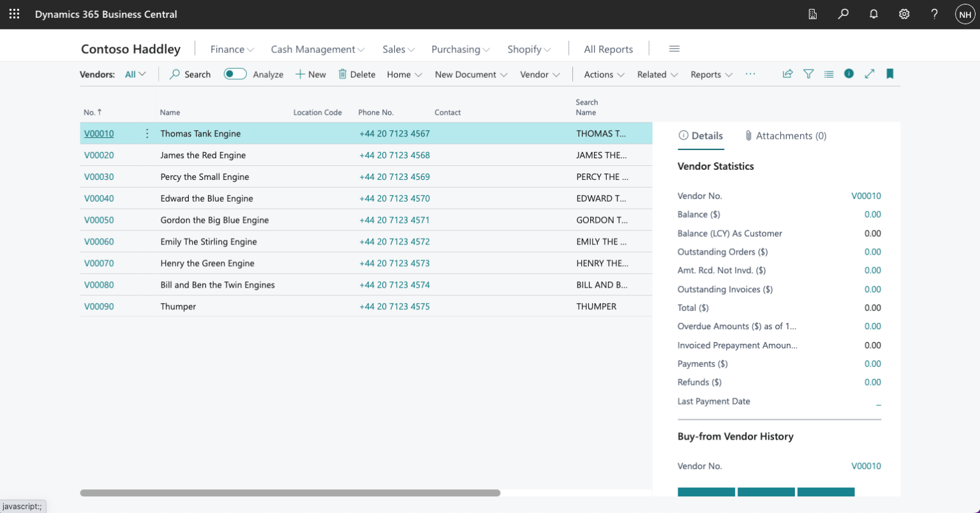Expand page with the expand arrows icon
Image resolution: width=980 pixels, height=513 pixels.
click(x=869, y=74)
